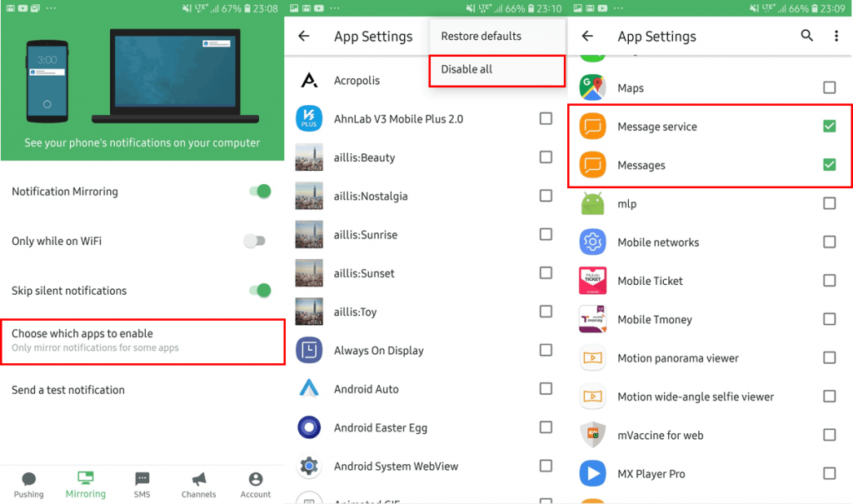Toggle Skip silent notifications switch
The width and height of the screenshot is (853, 504).
[260, 291]
